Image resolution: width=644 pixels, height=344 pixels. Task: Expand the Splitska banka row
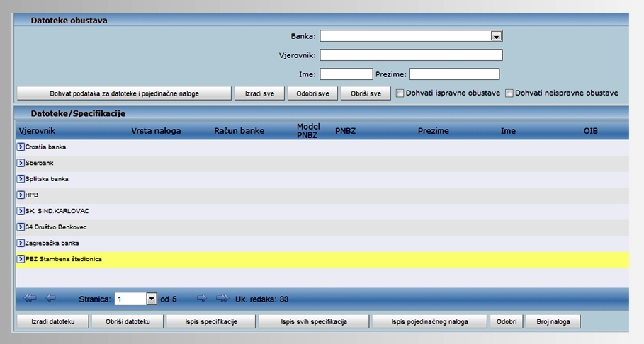21,179
